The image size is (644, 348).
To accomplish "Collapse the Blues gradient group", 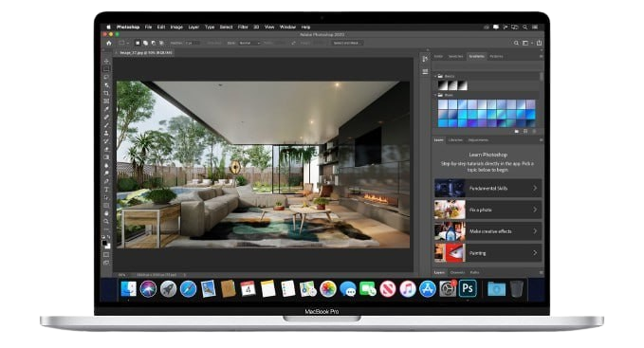I will click(x=435, y=95).
